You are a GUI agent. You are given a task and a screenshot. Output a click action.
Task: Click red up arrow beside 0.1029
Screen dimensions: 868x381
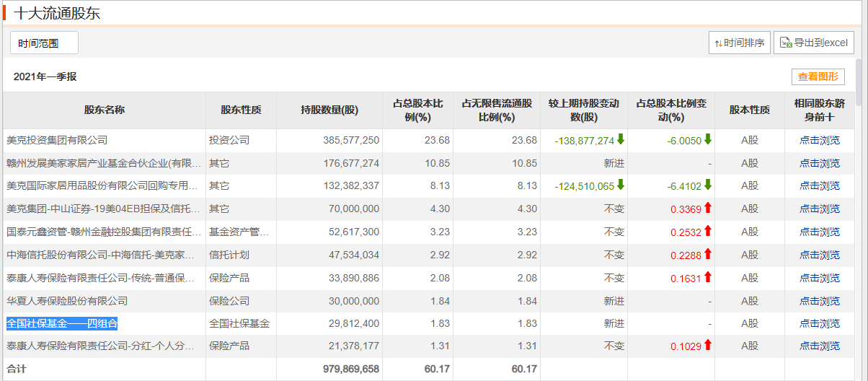pyautogui.click(x=708, y=346)
